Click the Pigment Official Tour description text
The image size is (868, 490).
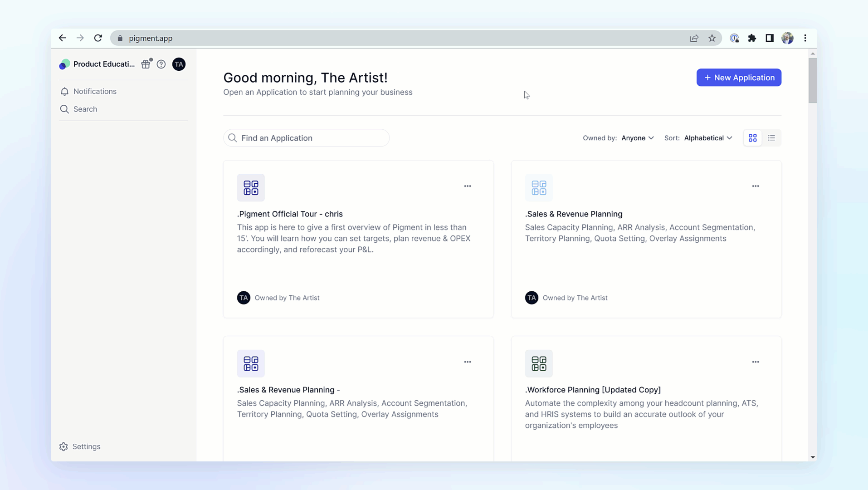coord(354,238)
